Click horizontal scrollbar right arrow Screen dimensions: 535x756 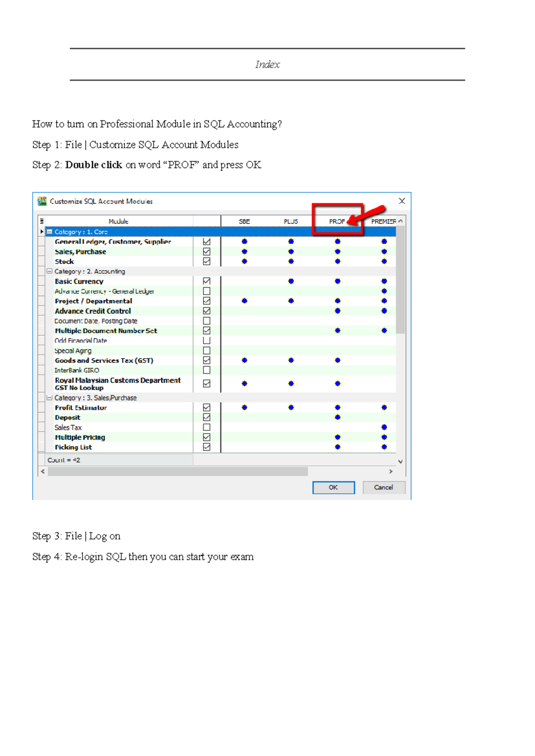pos(391,471)
